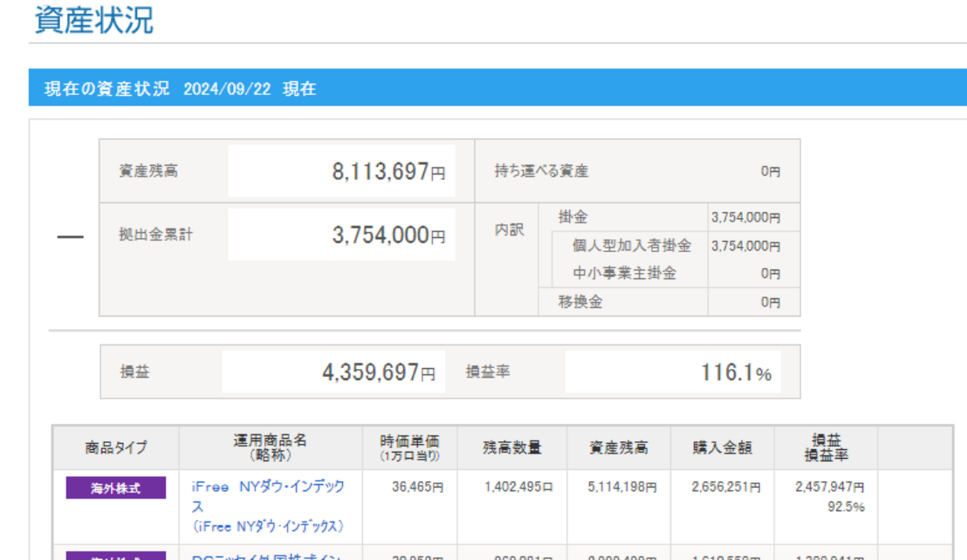Click the 残高数量 column header

[513, 448]
